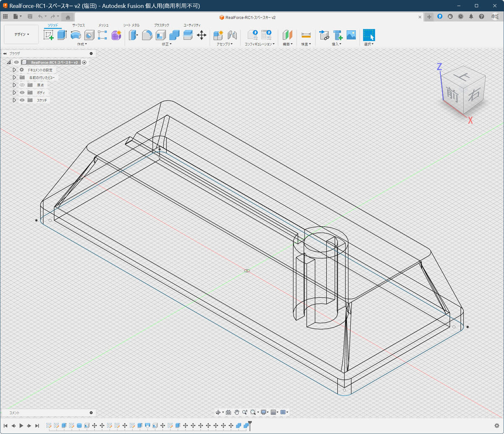The width and height of the screenshot is (504, 434).
Task: Activate the Move/Copy tool in the toolbar
Action: coord(202,35)
